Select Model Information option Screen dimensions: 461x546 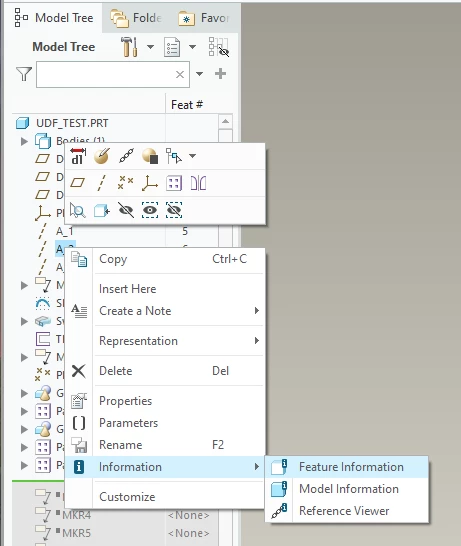click(x=347, y=489)
